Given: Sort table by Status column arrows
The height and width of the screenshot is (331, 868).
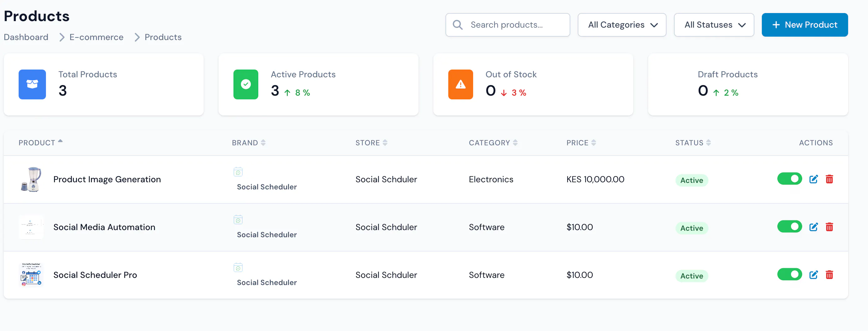Looking at the screenshot, I should point(708,143).
